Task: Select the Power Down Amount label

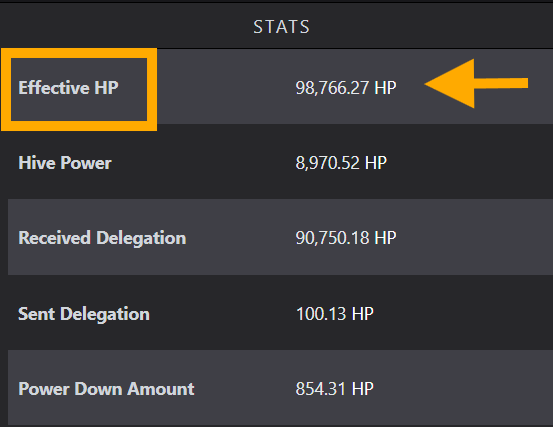Action: [x=106, y=389]
